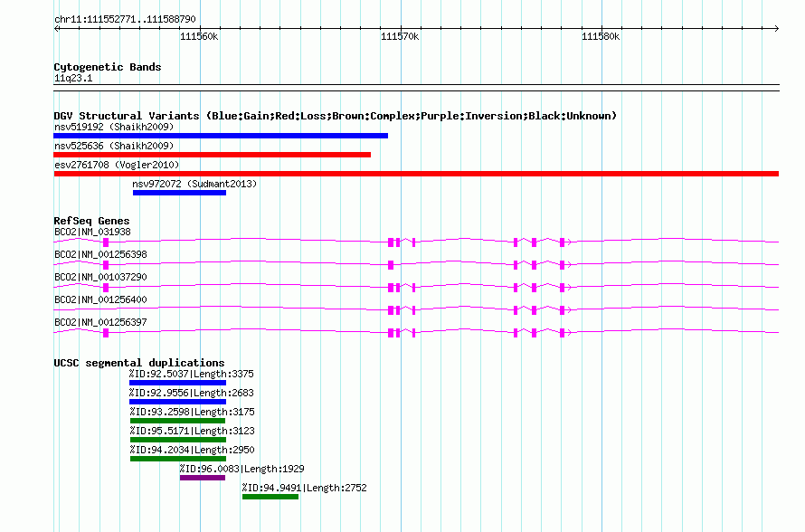Click the blue bar under %ID:92.9556
The image size is (805, 532).
point(177,402)
